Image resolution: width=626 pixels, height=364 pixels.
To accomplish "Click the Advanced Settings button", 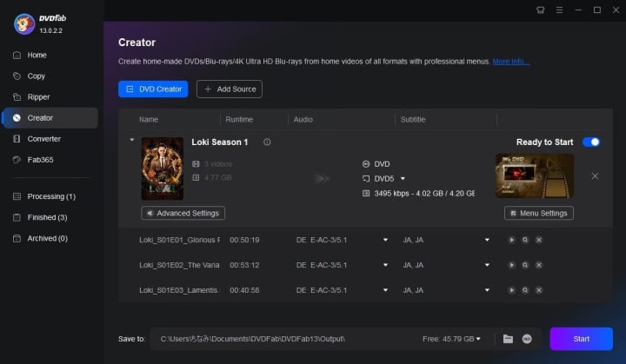I will click(x=183, y=213).
